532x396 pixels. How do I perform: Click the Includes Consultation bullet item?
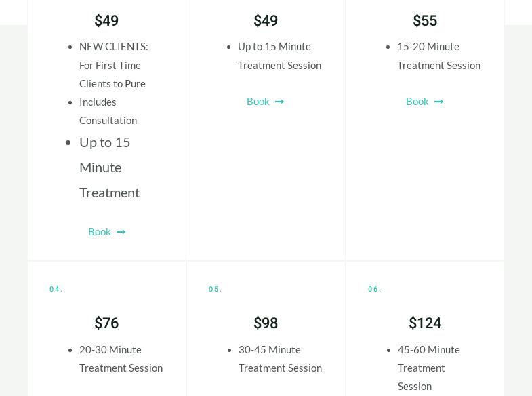[108, 111]
